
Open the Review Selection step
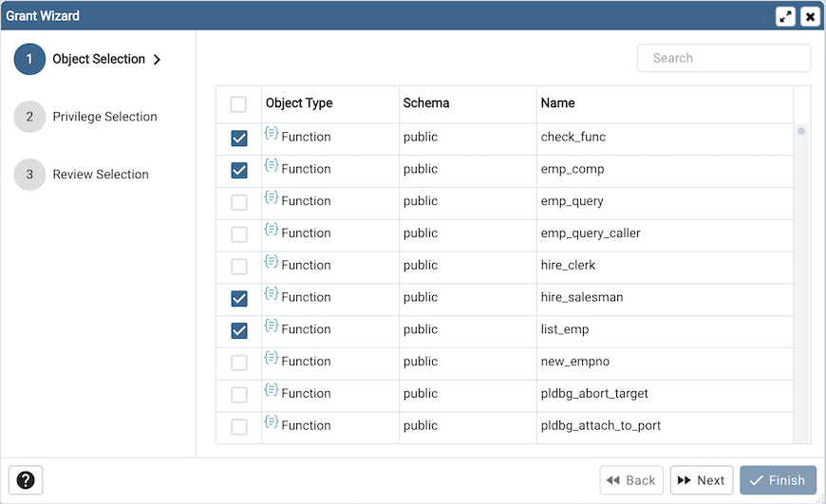[101, 175]
